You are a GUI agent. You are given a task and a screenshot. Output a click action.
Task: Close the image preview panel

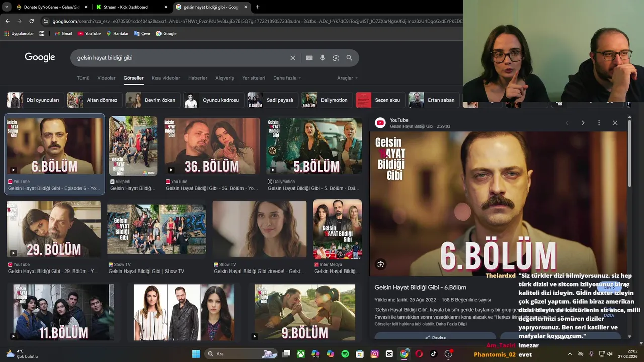coord(615,123)
